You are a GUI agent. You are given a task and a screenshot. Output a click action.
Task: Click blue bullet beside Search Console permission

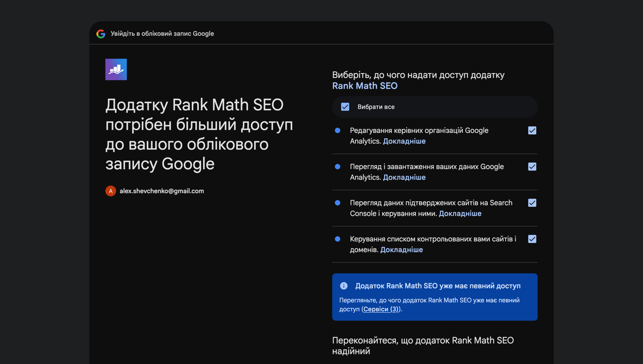(338, 203)
